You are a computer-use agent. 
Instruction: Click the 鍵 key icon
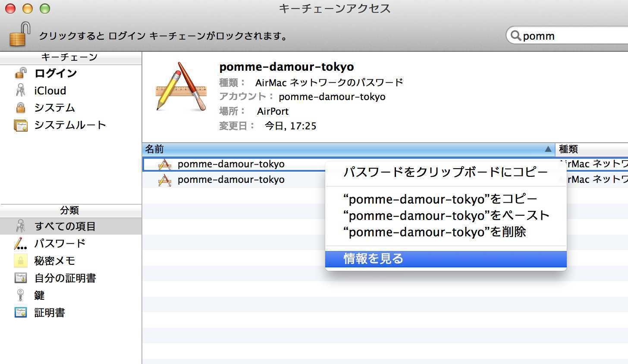click(x=20, y=295)
